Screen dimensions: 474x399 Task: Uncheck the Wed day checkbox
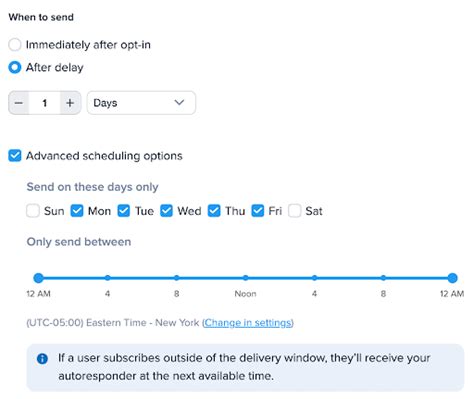[x=166, y=211]
